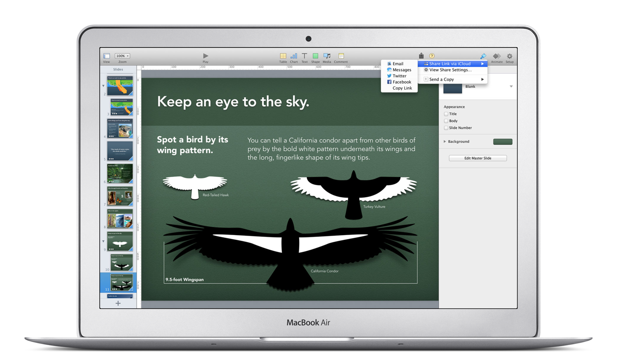Viewport: 624px width, 364px height.
Task: Click the Share icon in the toolbar
Action: point(421,56)
